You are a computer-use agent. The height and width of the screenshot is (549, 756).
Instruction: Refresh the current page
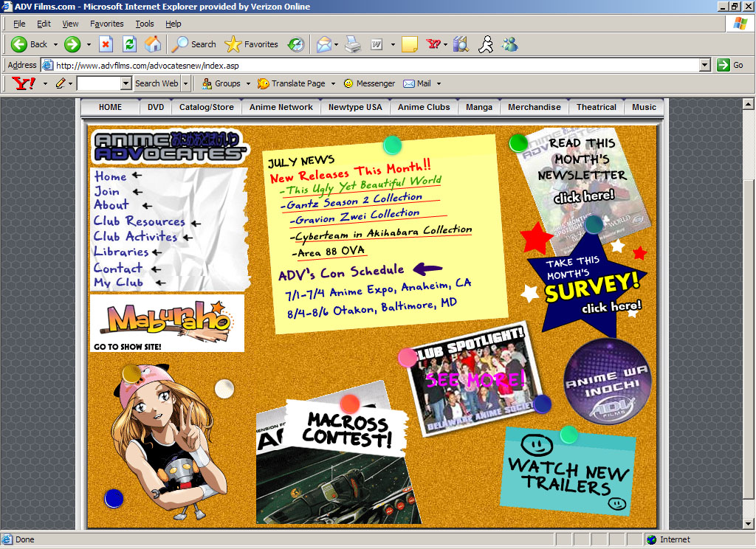pyautogui.click(x=129, y=44)
